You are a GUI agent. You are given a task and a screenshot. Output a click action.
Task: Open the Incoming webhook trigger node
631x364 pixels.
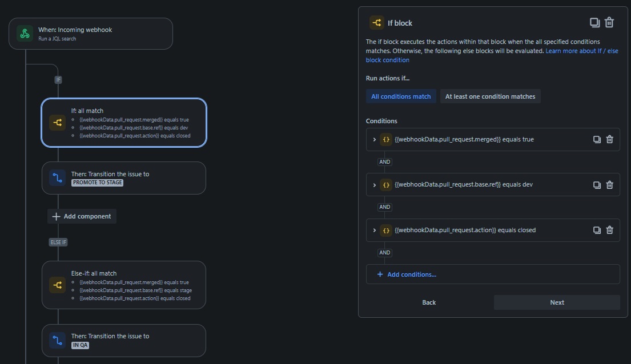pos(91,34)
